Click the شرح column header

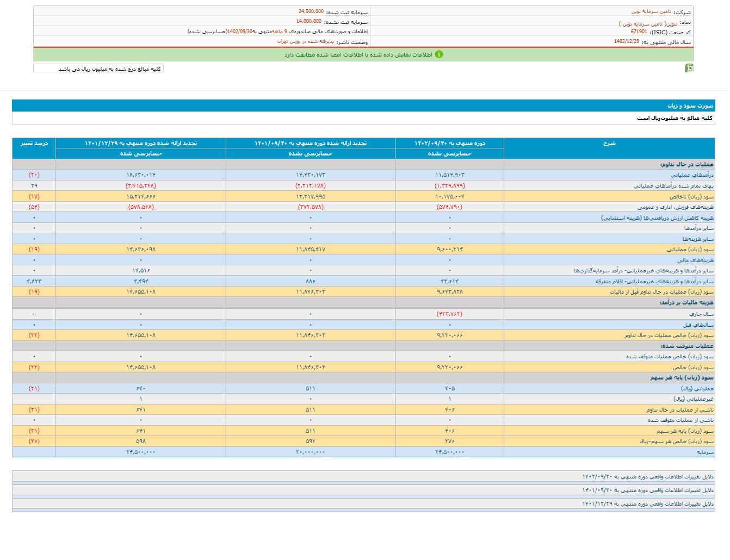coord(609,144)
